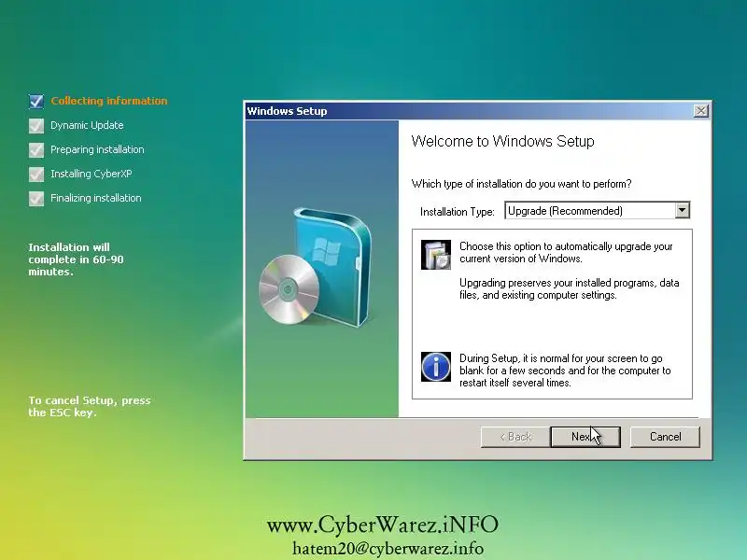
Task: Close the Windows Setup dialog
Action: [x=701, y=111]
